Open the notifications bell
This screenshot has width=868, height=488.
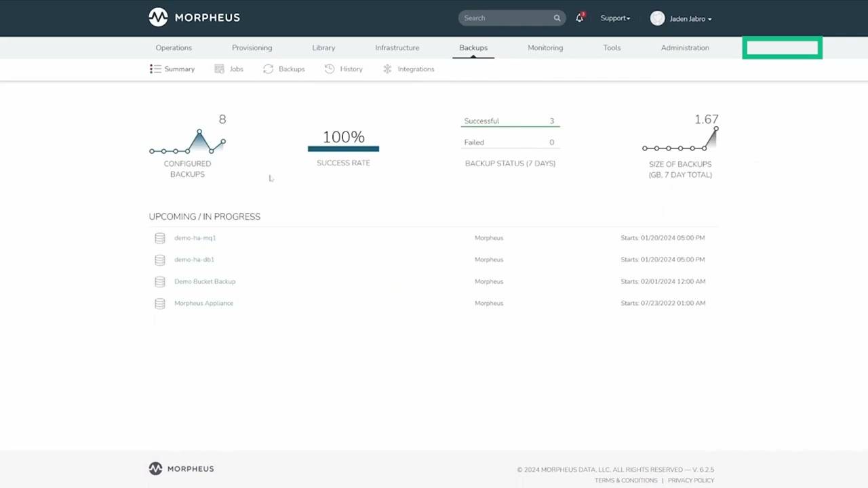(x=580, y=18)
